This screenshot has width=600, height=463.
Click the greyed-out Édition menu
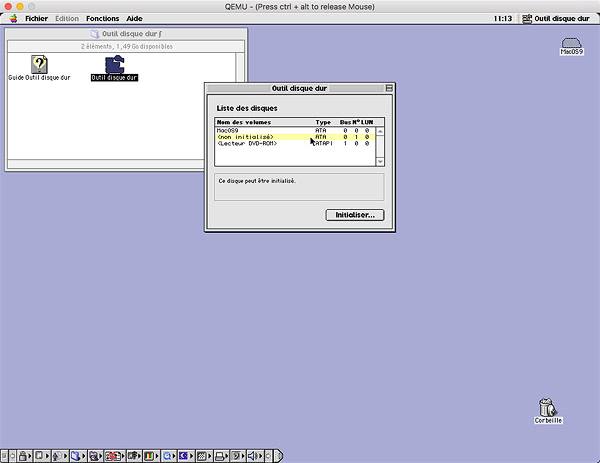point(67,18)
